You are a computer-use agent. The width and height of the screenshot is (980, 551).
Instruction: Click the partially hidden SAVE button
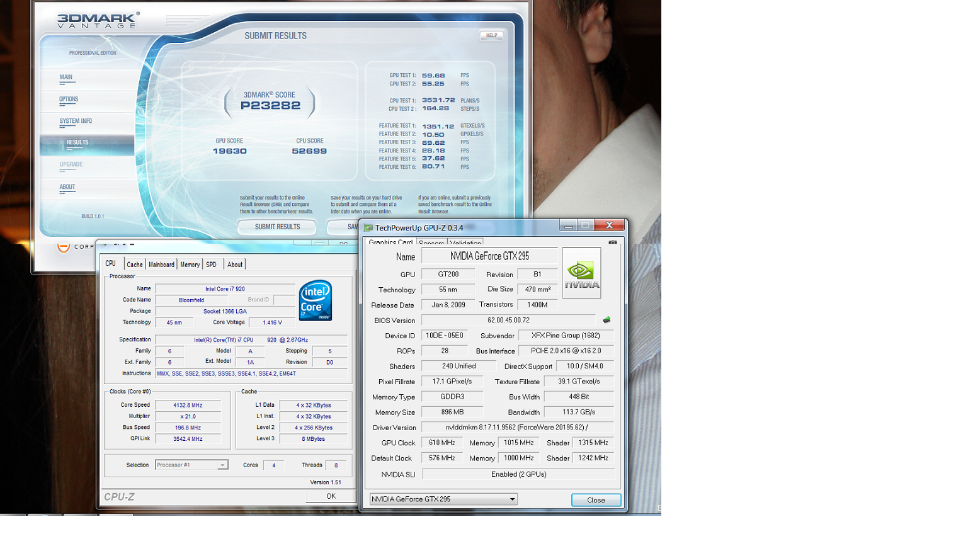click(x=343, y=227)
